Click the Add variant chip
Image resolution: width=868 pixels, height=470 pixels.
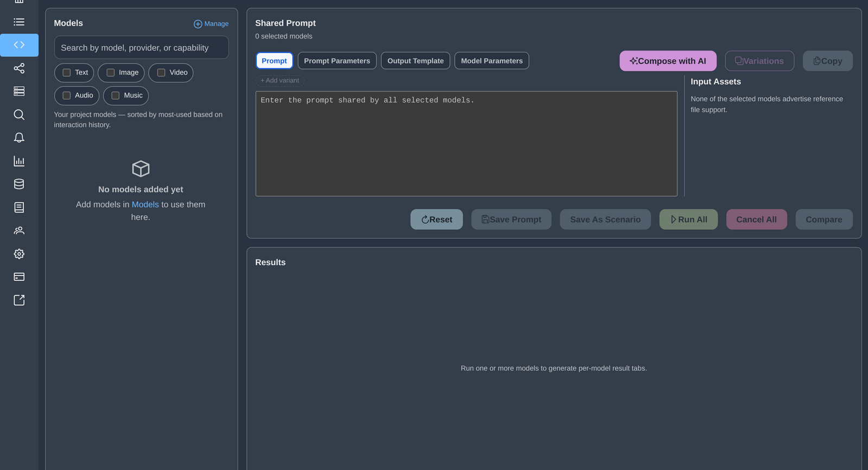point(280,80)
